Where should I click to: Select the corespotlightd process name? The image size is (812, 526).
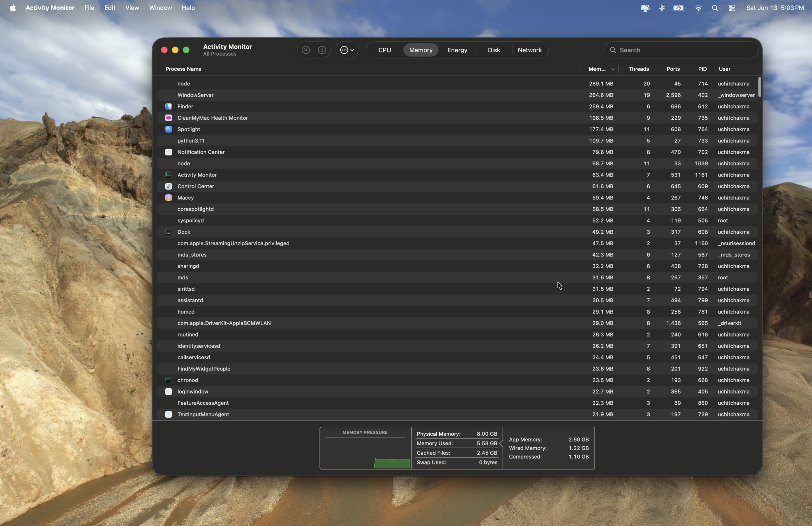click(x=195, y=209)
